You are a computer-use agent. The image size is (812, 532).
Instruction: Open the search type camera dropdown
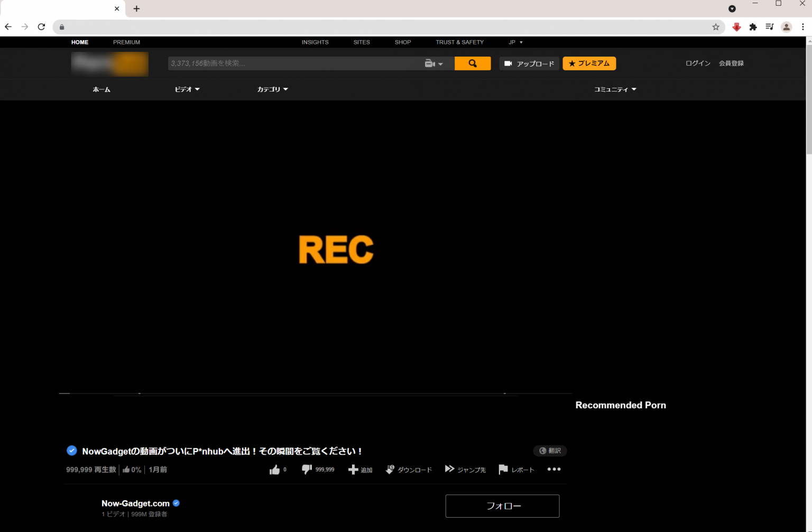434,63
